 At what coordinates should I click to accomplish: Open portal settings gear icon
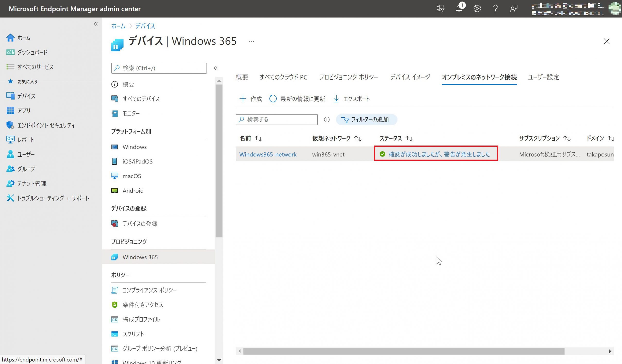[x=477, y=9]
